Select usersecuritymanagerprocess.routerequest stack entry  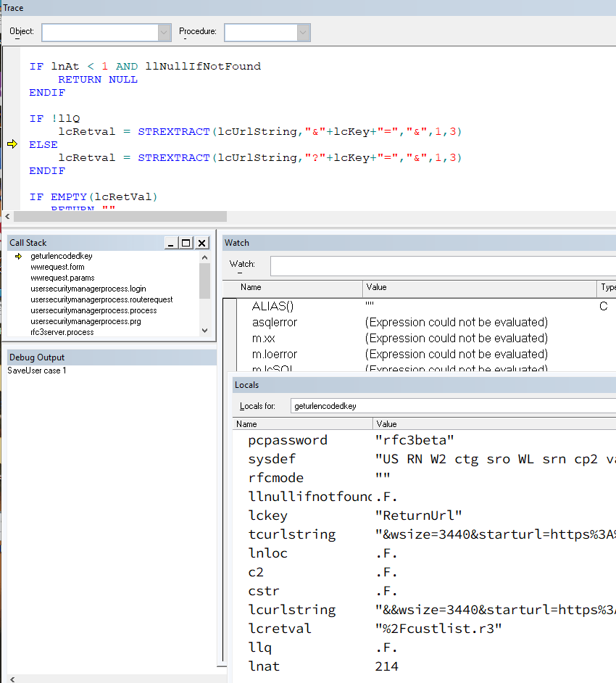pyautogui.click(x=101, y=299)
